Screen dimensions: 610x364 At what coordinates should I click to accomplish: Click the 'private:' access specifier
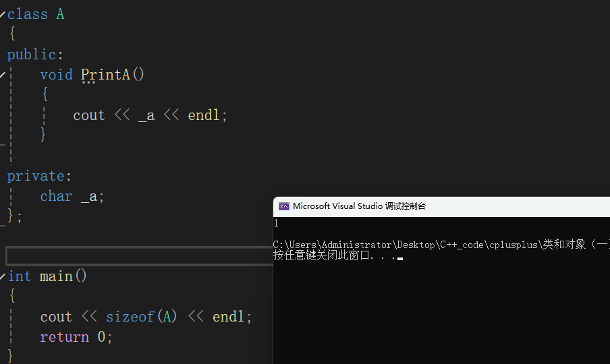[39, 177]
